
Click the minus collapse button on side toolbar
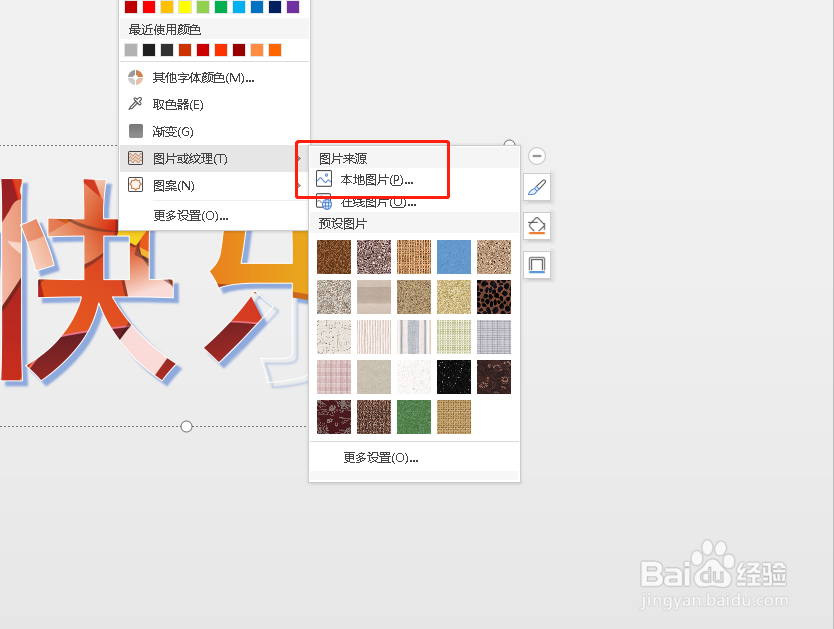coord(537,156)
